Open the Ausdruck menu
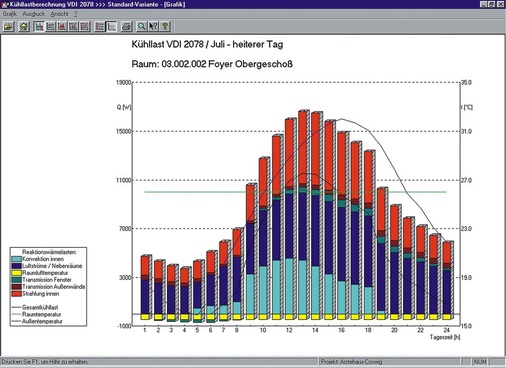The image size is (506, 368). coord(34,14)
